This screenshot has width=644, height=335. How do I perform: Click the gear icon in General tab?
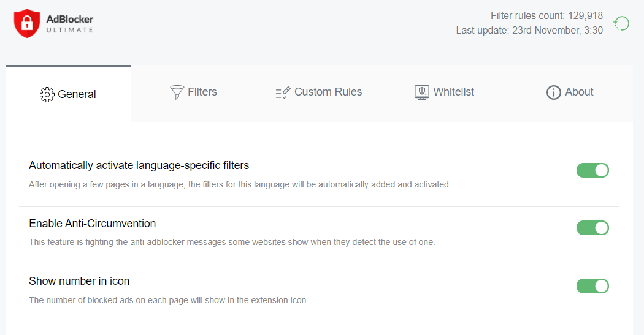(x=47, y=94)
